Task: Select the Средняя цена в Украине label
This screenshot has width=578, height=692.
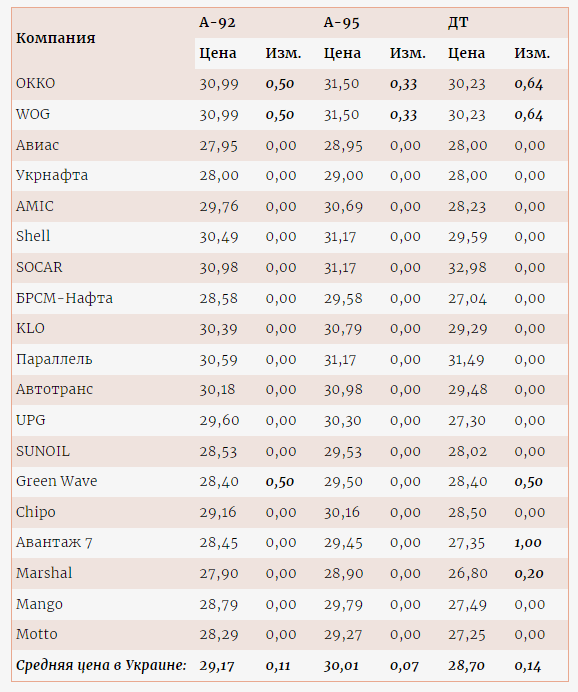Action: pos(101,665)
